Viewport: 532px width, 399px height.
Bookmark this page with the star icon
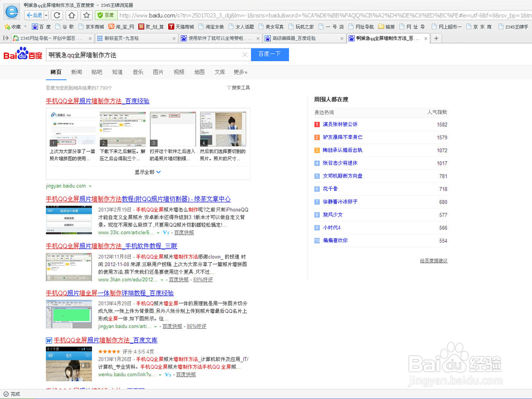[x=87, y=15]
